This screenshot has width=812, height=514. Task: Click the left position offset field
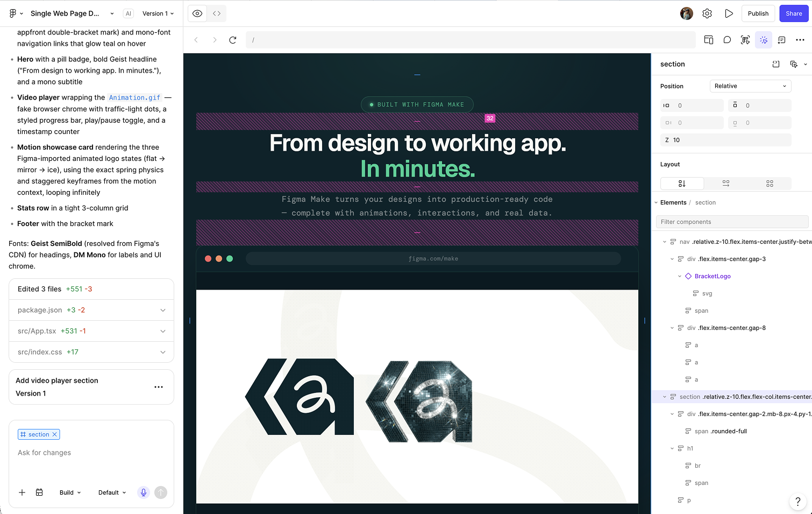pos(692,105)
